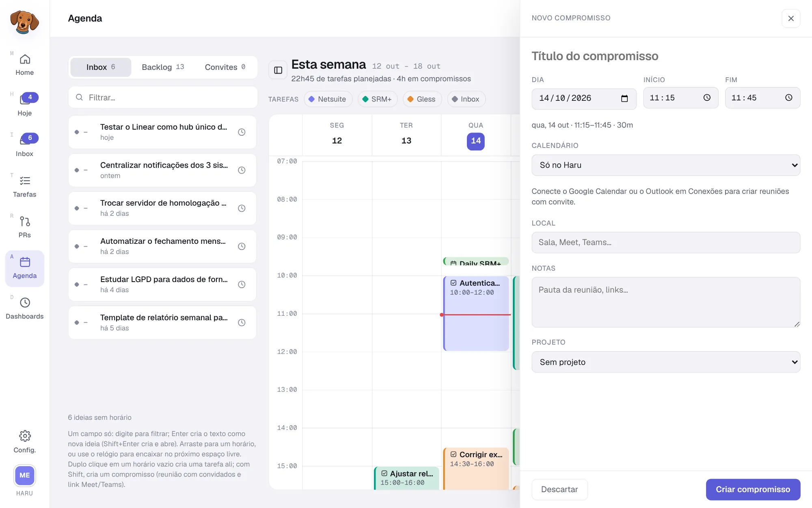
Task: Open the 'Autentica...' 10:00-12:00 event
Action: pos(476,313)
